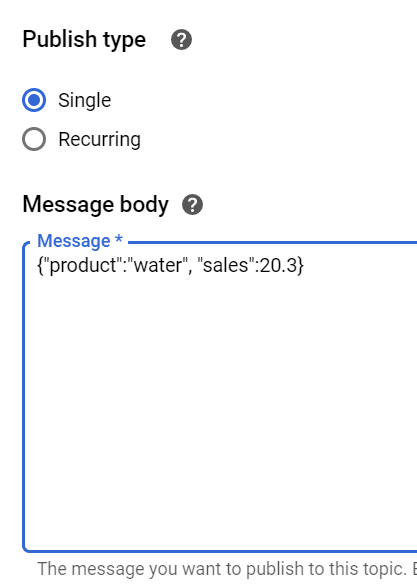Click the "Single" option label
417x588 pixels.
click(x=85, y=100)
